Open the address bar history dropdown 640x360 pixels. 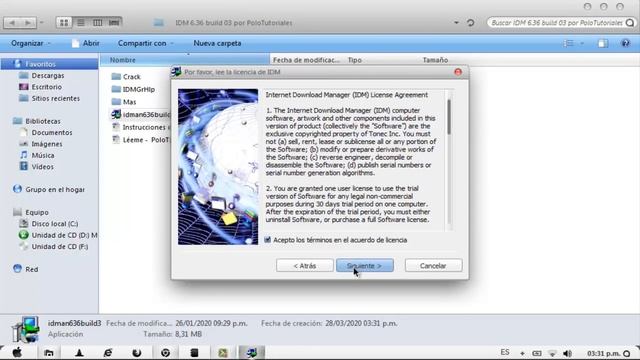tap(456, 23)
